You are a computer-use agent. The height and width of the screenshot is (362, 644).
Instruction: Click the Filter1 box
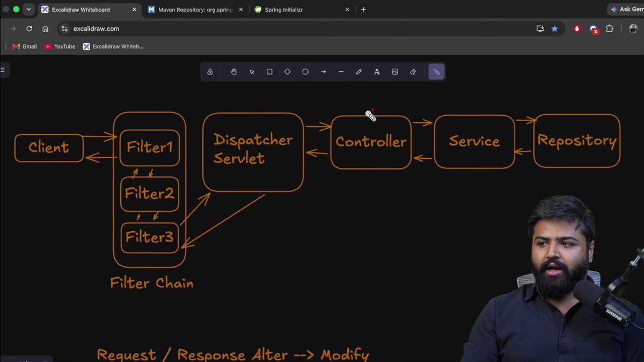click(149, 147)
